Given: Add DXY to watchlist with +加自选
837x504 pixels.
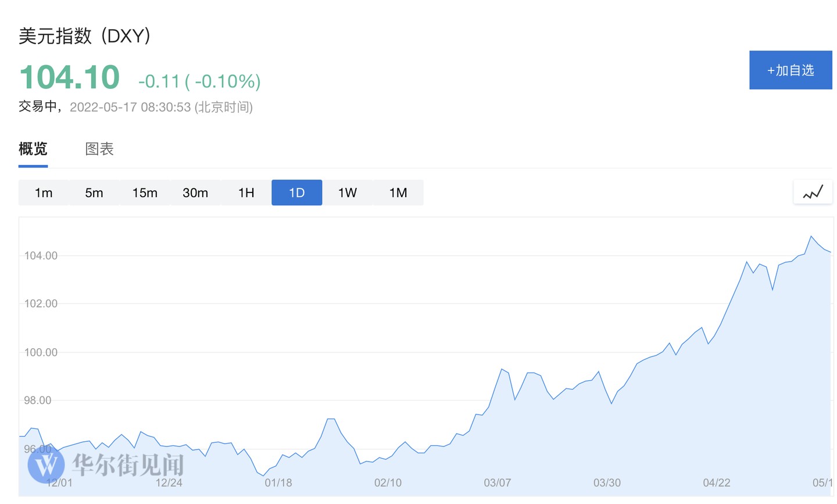Looking at the screenshot, I should pyautogui.click(x=791, y=70).
